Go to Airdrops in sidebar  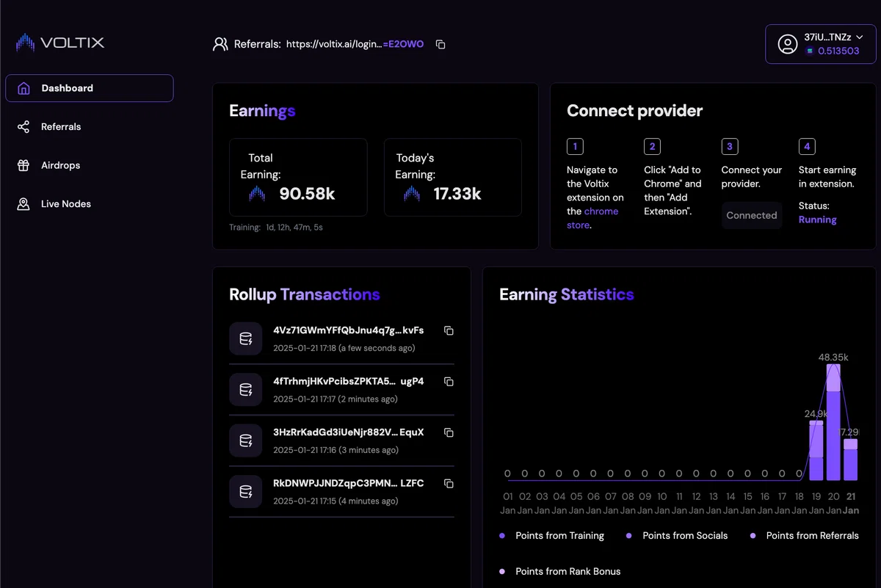click(60, 165)
